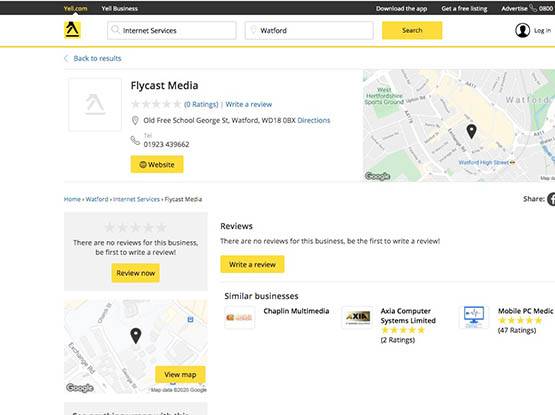
Task: Click the Review now button
Action: tap(136, 273)
